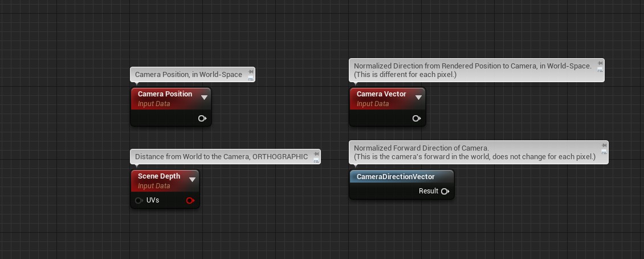Toggle pin on Scene Depth comment bubble
The image size is (644, 259).
pyautogui.click(x=317, y=154)
